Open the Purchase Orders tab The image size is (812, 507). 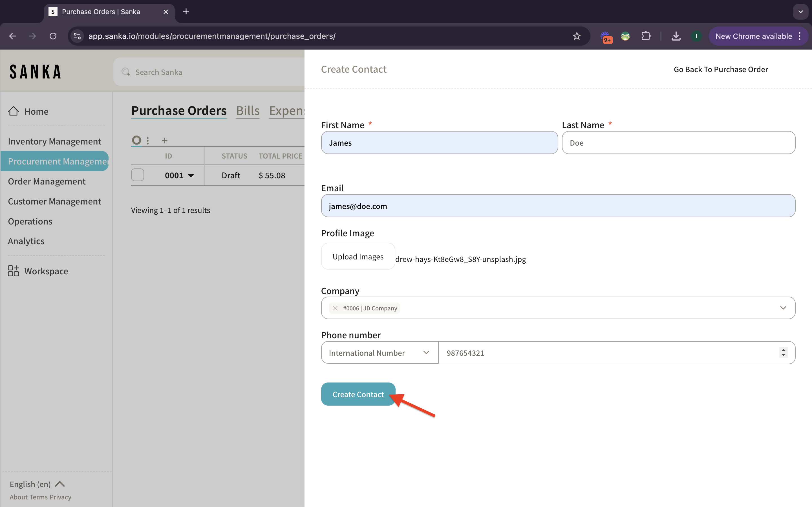tap(179, 110)
